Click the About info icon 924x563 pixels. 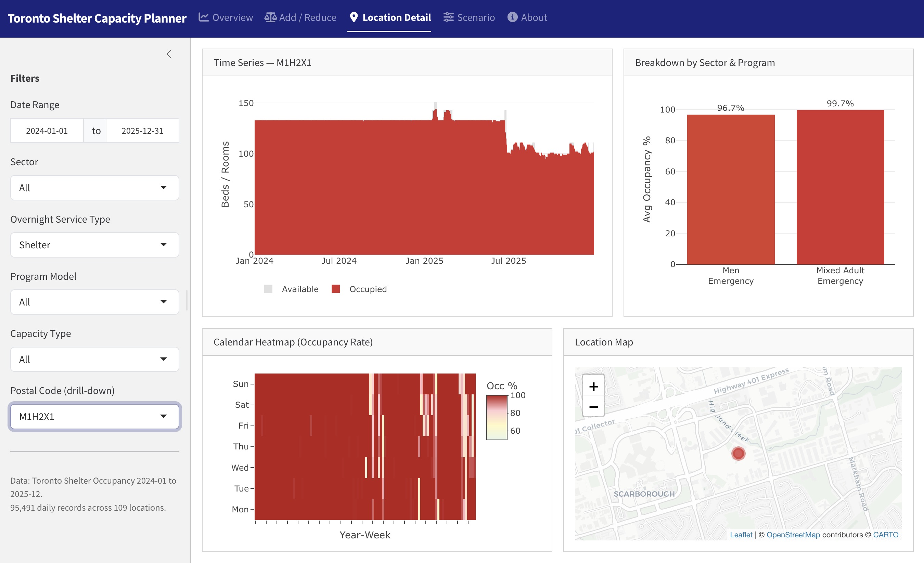(512, 17)
